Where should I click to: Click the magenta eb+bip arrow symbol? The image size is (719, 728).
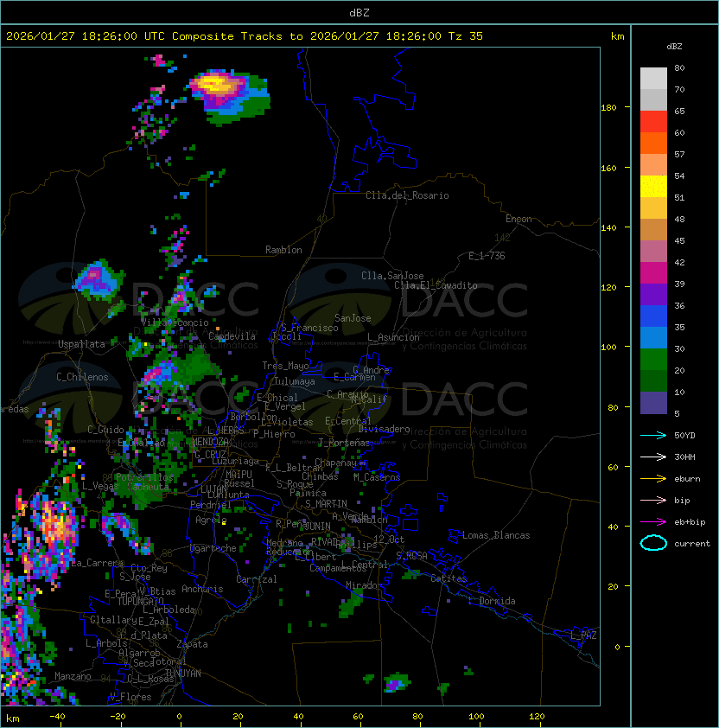click(x=653, y=522)
